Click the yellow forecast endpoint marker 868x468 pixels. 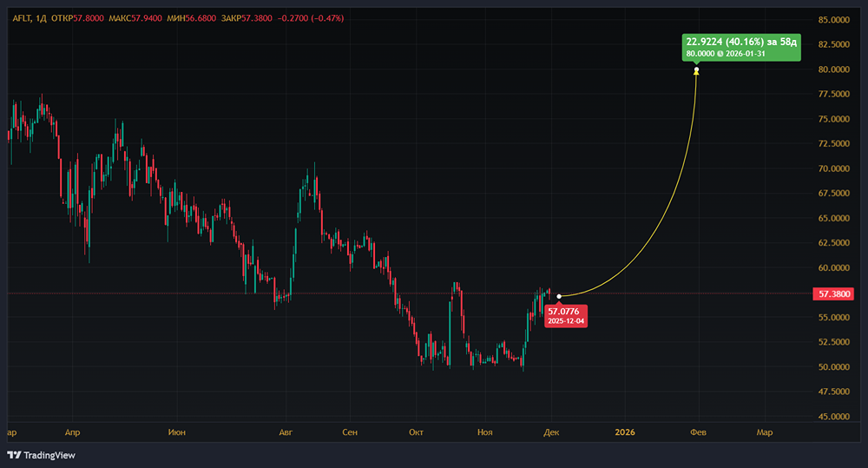coord(696,70)
